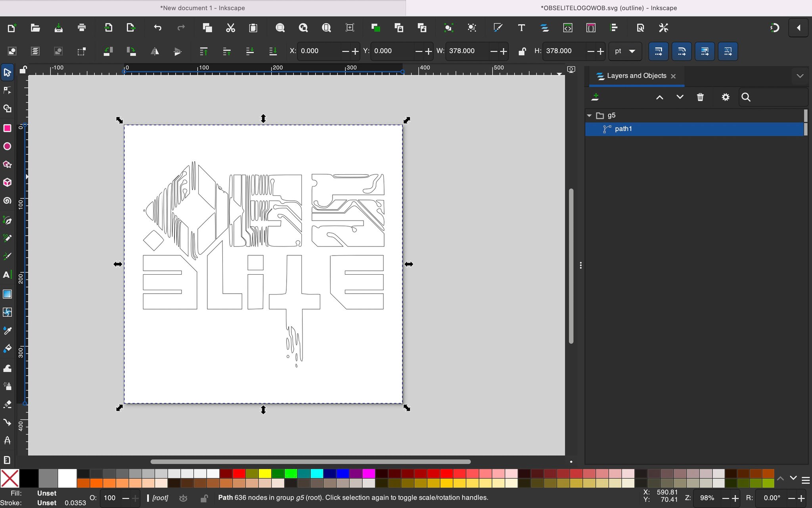Screen dimensions: 812x508
Task: Toggle move patterns with objects
Action: 728,51
